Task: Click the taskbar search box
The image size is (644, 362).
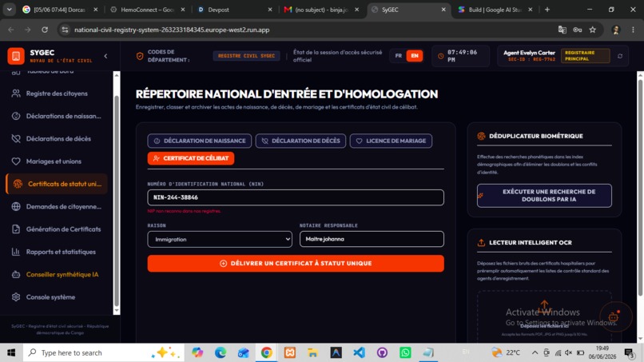Action: (103, 352)
